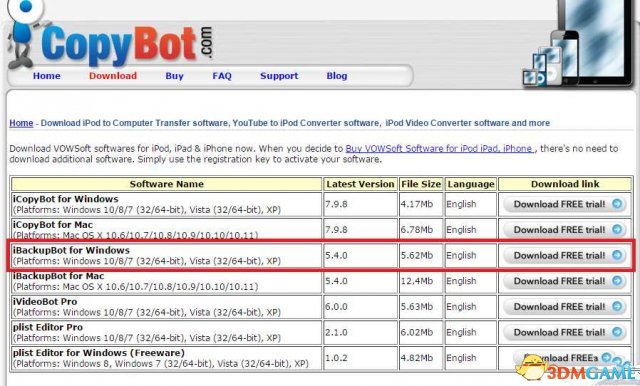The width and height of the screenshot is (640, 386).
Task: Click arrow icon in iBackupBot for Windows download
Action: [617, 255]
